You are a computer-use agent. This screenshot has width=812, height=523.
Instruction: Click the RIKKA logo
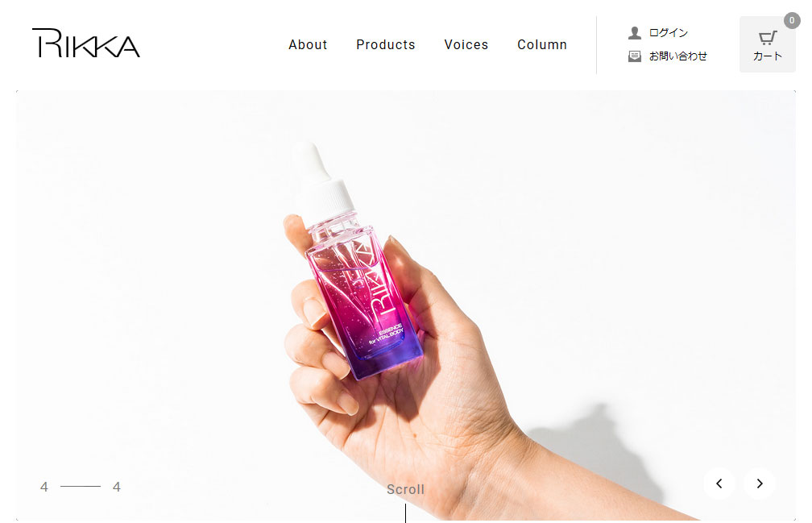click(86, 43)
